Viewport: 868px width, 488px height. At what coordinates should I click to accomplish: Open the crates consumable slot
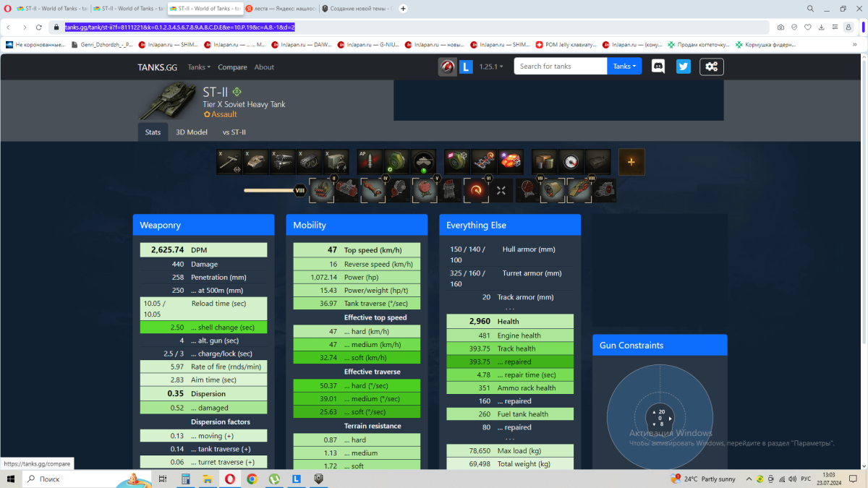[x=544, y=162]
